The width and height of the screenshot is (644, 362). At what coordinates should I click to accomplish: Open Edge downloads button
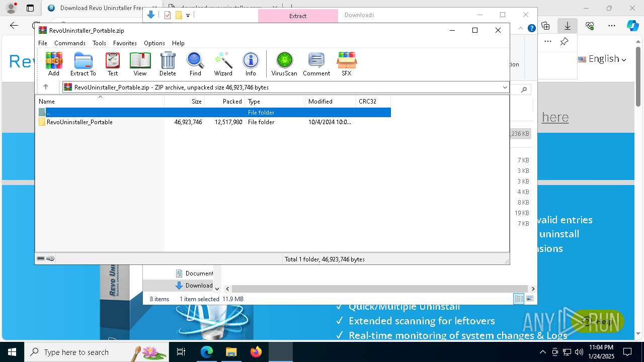568,26
